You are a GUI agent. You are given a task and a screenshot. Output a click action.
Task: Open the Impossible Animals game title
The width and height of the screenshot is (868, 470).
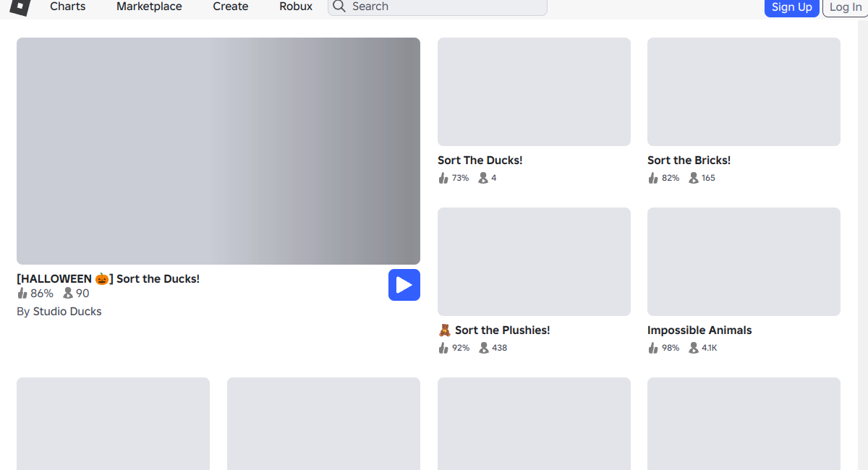tap(699, 330)
